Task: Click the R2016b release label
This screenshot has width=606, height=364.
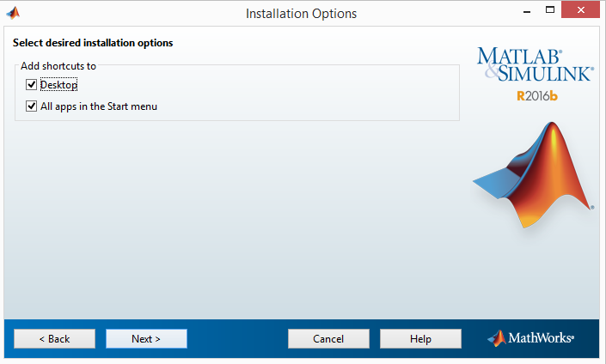Action: [537, 95]
